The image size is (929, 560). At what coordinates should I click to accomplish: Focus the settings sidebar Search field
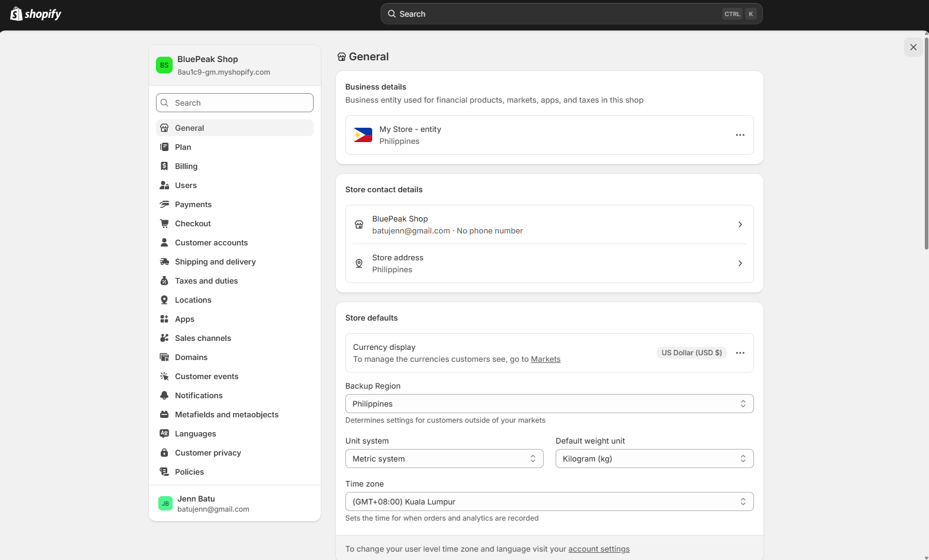(x=235, y=103)
